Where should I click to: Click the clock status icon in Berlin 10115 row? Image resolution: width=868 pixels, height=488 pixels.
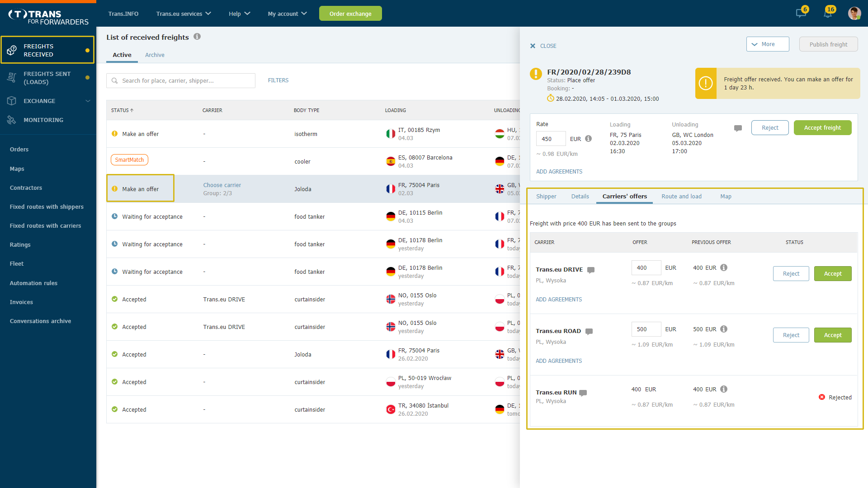pos(114,216)
